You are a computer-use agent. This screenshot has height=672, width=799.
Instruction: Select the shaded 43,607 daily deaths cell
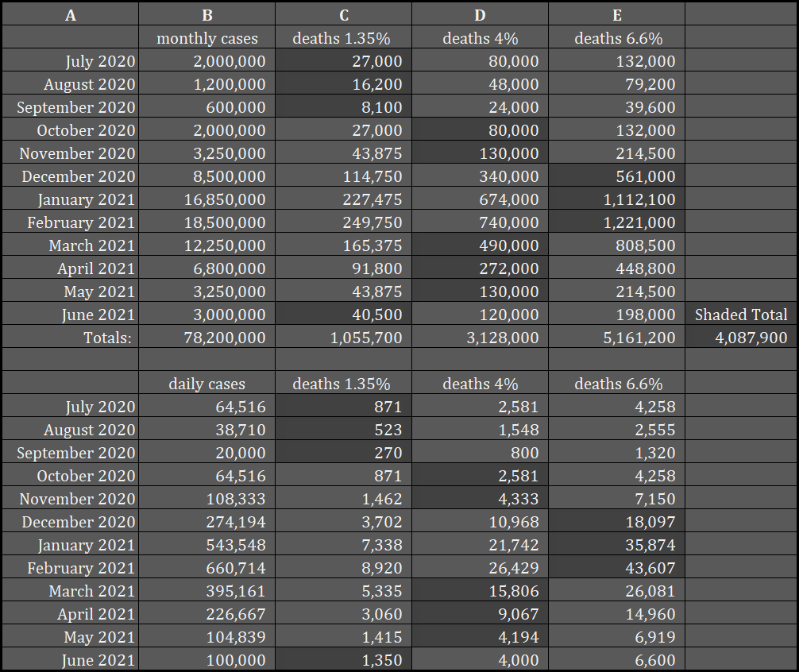point(616,568)
